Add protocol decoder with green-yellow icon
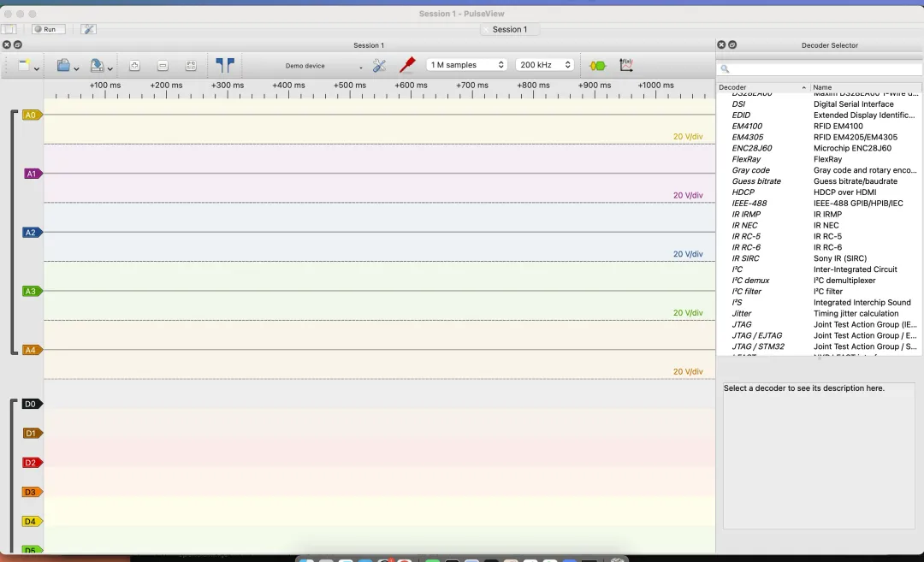 coord(597,65)
